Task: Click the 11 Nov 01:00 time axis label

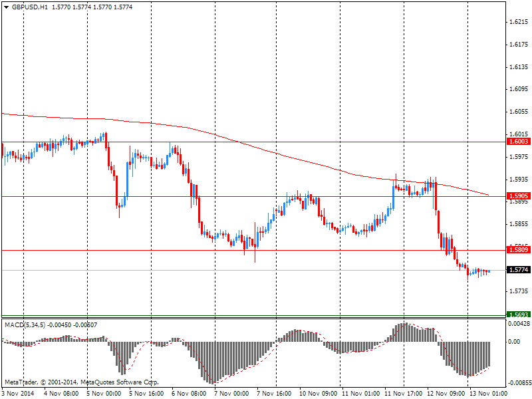Action: 360,393
